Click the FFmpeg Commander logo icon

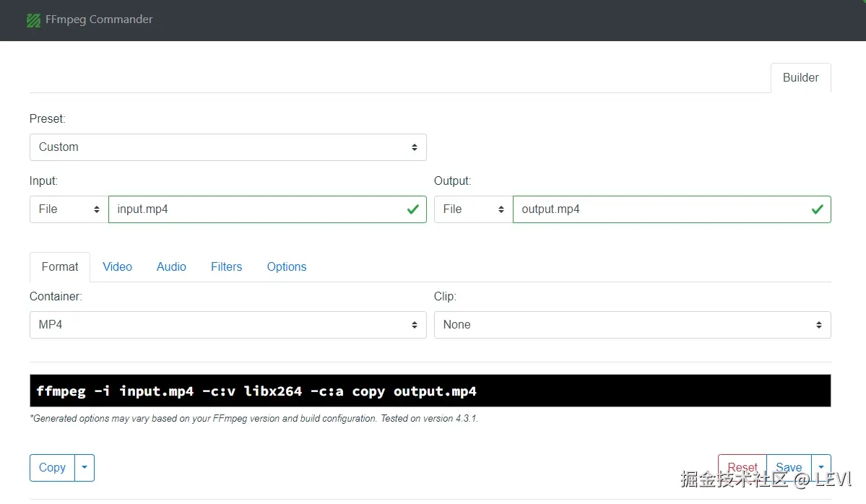point(33,20)
